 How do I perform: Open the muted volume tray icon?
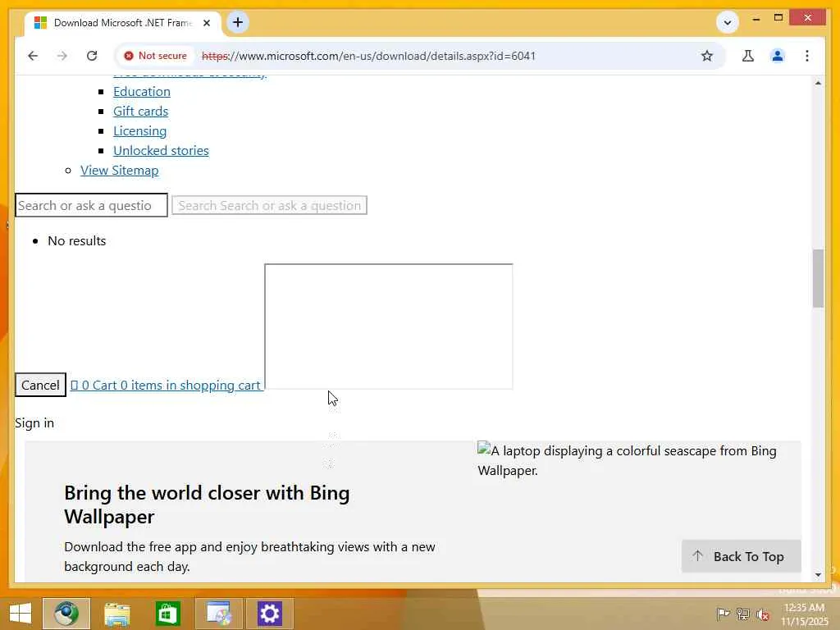coord(764,614)
